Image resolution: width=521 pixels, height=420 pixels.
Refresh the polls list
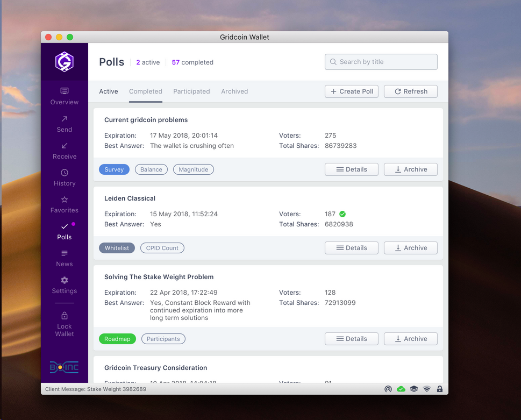click(411, 91)
